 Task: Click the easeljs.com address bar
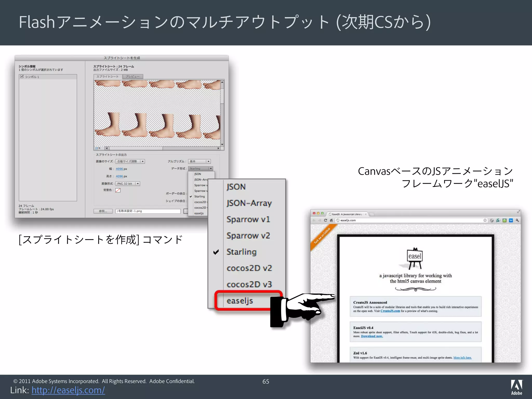[411, 220]
